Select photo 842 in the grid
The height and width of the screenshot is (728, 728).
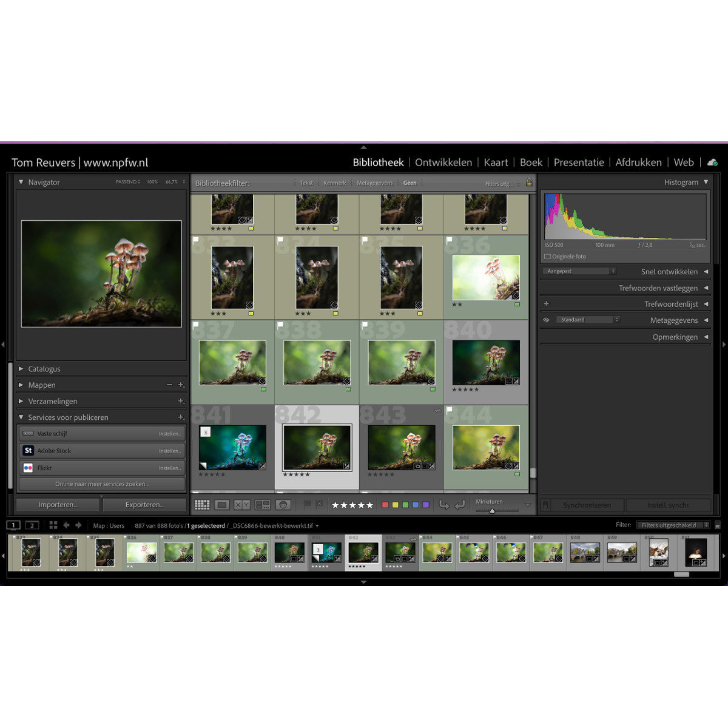click(316, 446)
